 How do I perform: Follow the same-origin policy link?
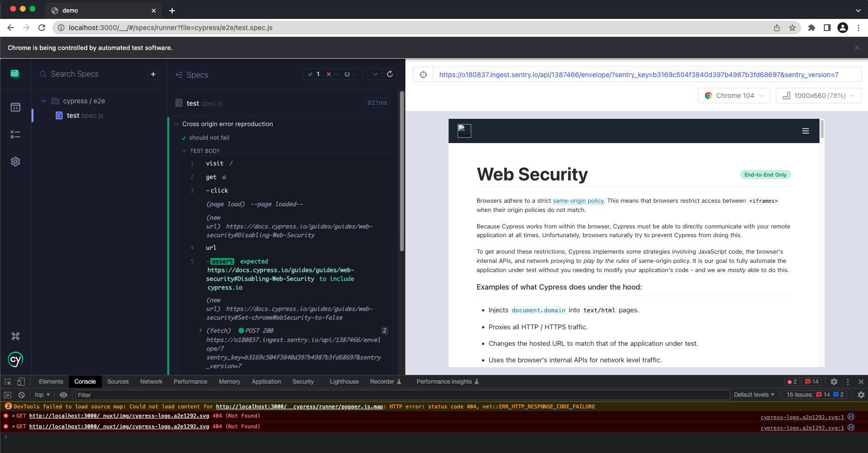pos(578,200)
